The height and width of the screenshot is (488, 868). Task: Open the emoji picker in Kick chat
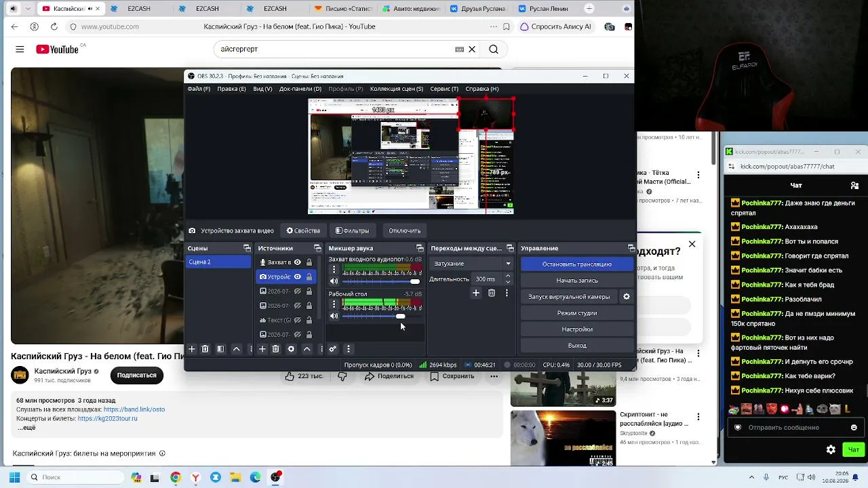pos(854,428)
